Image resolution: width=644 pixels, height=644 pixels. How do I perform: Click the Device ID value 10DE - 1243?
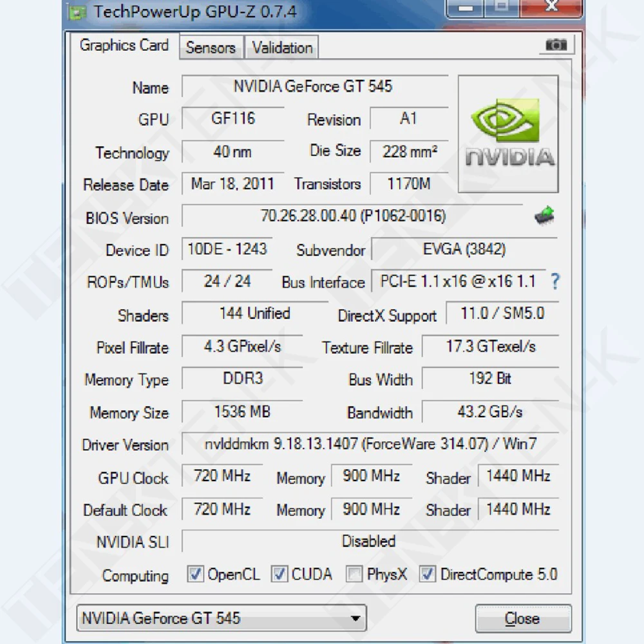[227, 249]
